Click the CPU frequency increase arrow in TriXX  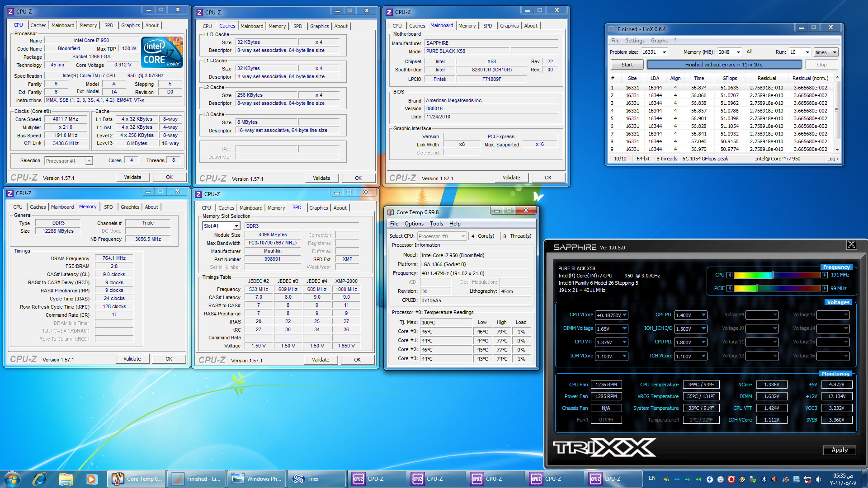click(x=825, y=275)
